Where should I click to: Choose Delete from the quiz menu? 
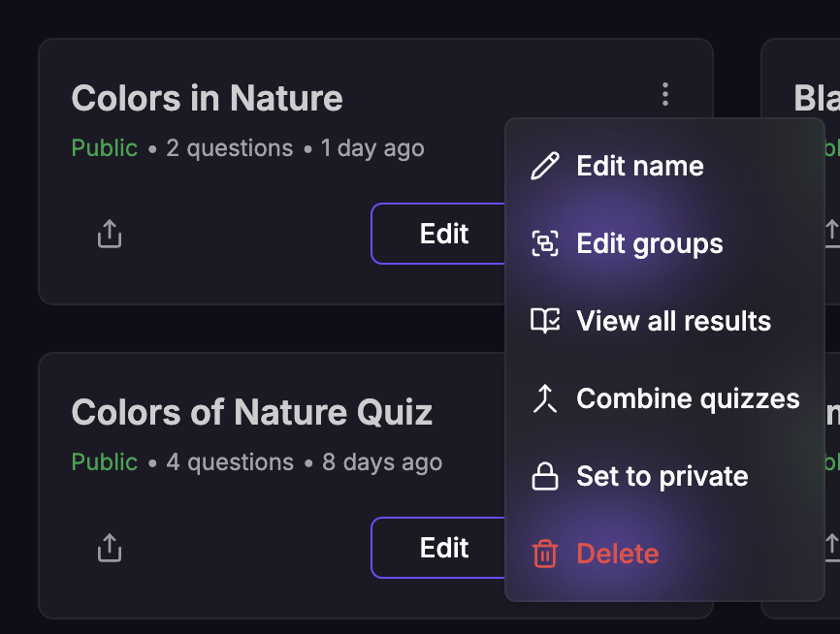(617, 554)
